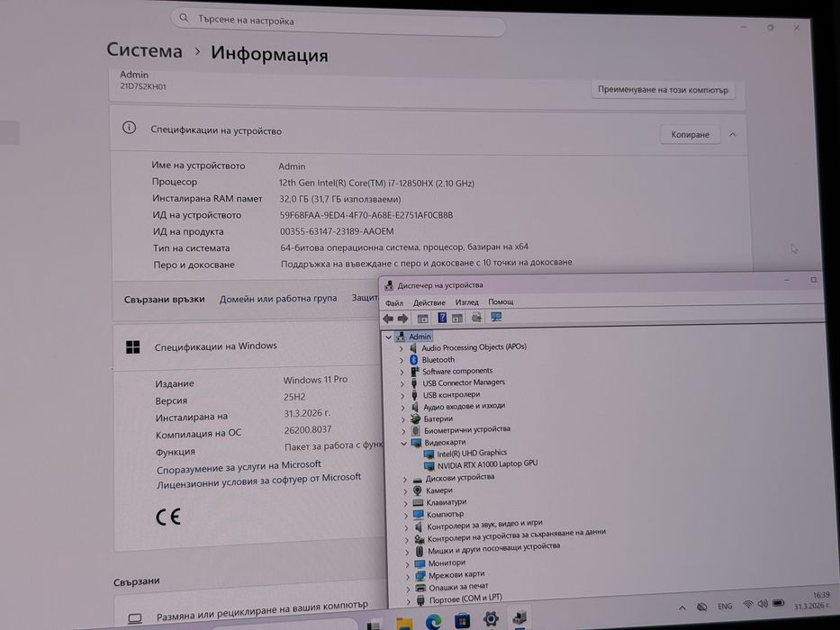This screenshot has width=840, height=630.
Task: Open the Действие menu in Device Manager
Action: coord(429,302)
